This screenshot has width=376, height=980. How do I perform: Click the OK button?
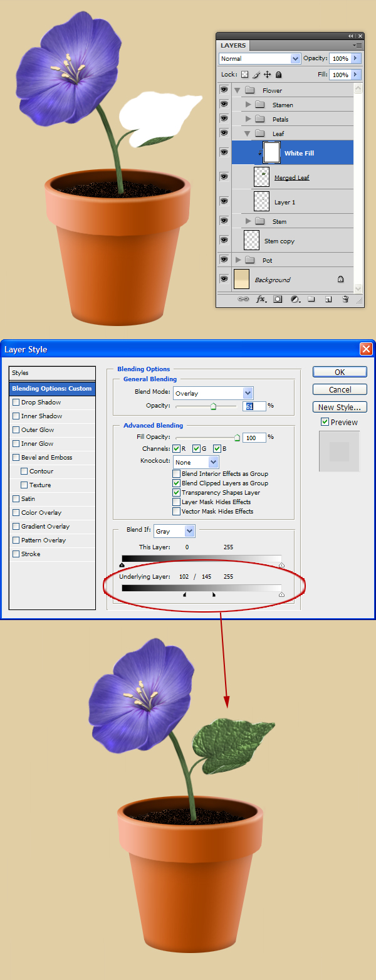click(x=340, y=372)
